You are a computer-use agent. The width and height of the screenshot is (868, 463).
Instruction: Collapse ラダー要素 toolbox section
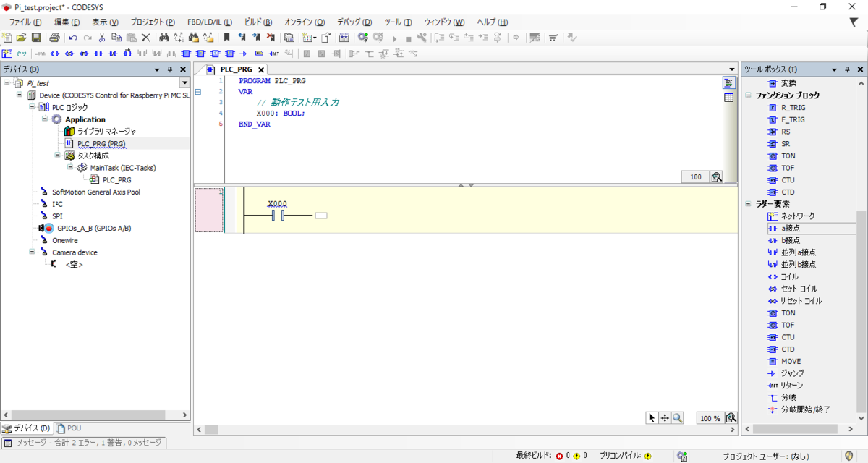[749, 204]
